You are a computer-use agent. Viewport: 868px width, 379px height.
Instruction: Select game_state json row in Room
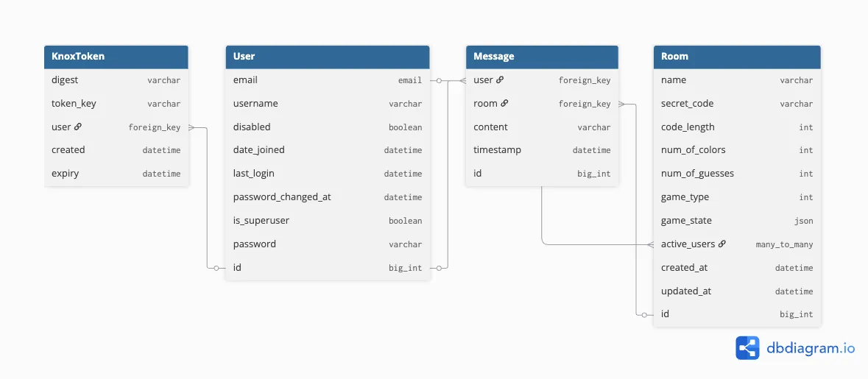click(737, 221)
